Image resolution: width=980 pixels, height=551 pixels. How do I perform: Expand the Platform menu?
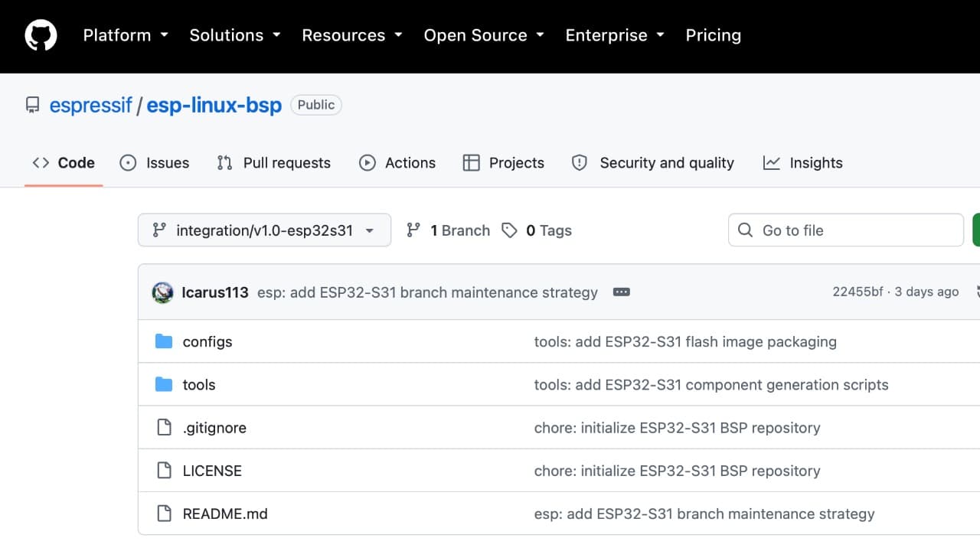pyautogui.click(x=126, y=35)
